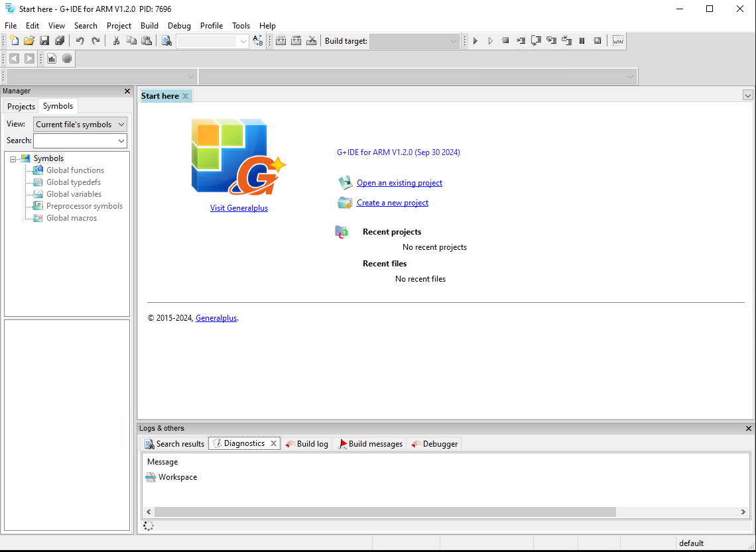Viewport: 756px width, 552px height.
Task: Collapse the Symbols tree node
Action: (x=13, y=159)
